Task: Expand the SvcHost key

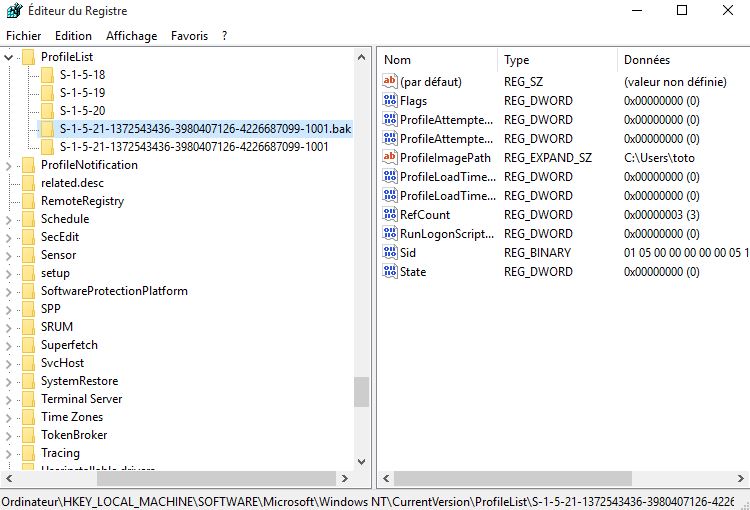Action: [x=9, y=364]
